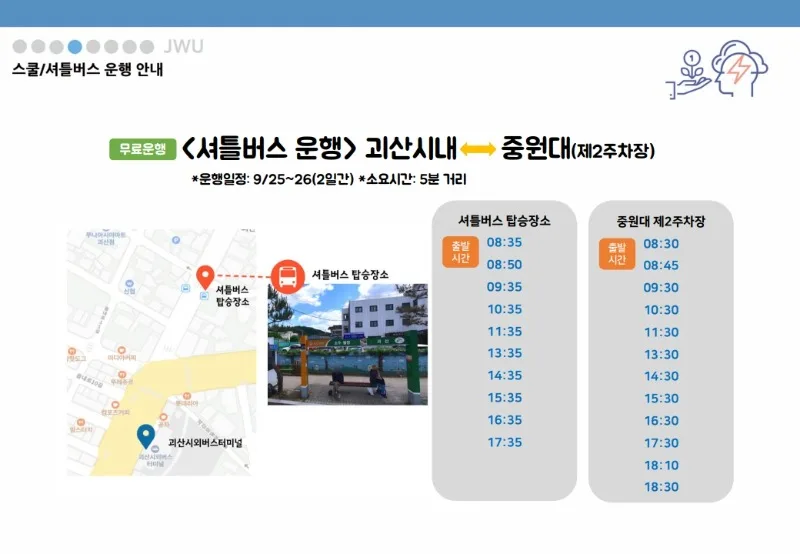Click the 09:35 departure time
The width and height of the screenshot is (800, 554).
pyautogui.click(x=505, y=287)
